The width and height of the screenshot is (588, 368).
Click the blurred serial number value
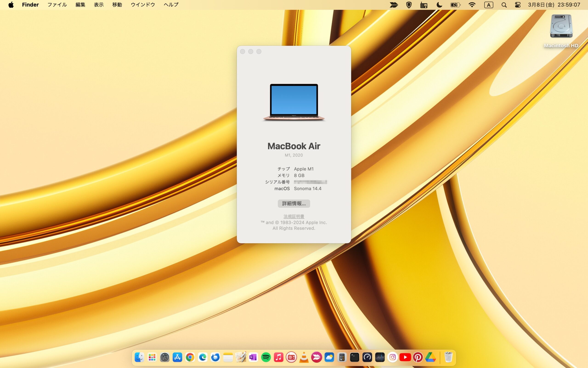click(310, 182)
